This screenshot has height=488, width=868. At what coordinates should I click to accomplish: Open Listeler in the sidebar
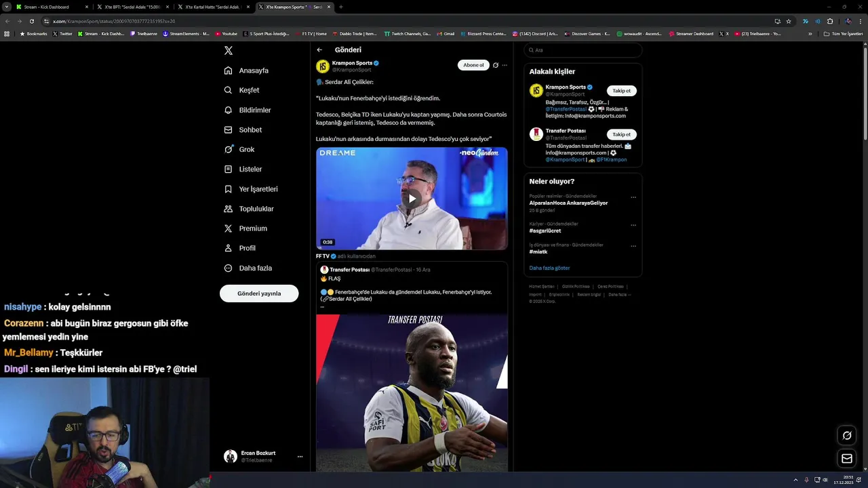[243, 169]
